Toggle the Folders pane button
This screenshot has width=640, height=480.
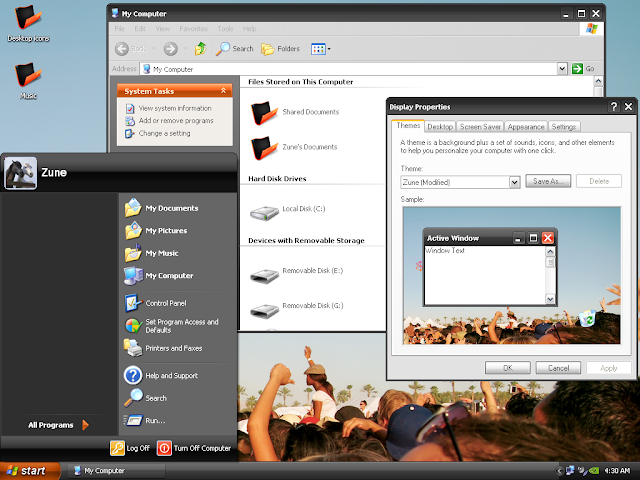click(x=280, y=49)
